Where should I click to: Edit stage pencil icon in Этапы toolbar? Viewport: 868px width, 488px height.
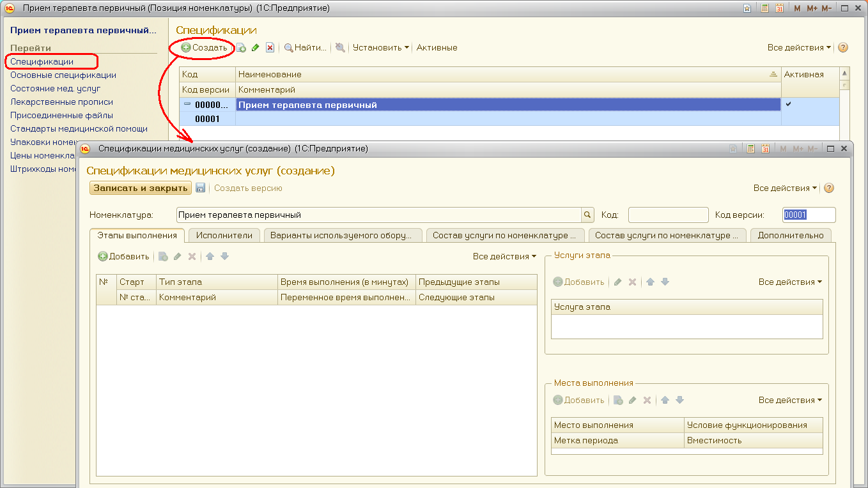tap(178, 256)
